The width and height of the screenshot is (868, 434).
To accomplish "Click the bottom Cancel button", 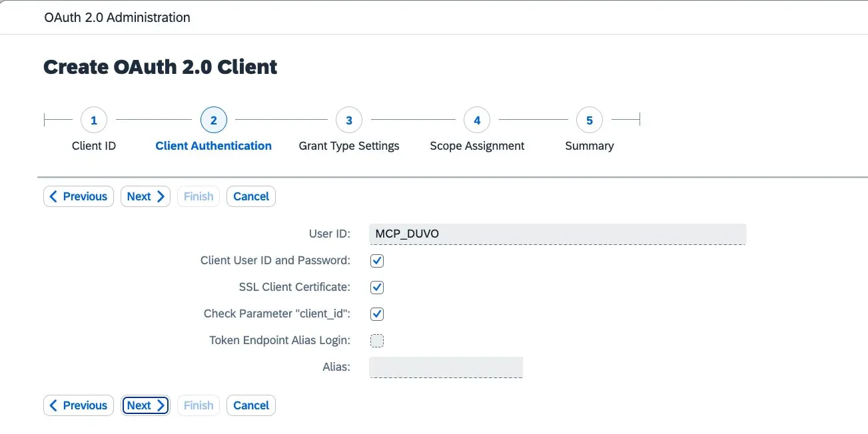I will pyautogui.click(x=251, y=405).
